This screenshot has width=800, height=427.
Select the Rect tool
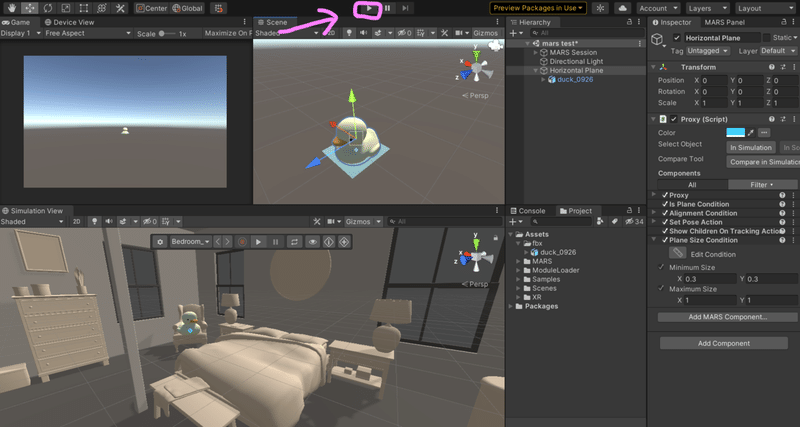tap(84, 8)
